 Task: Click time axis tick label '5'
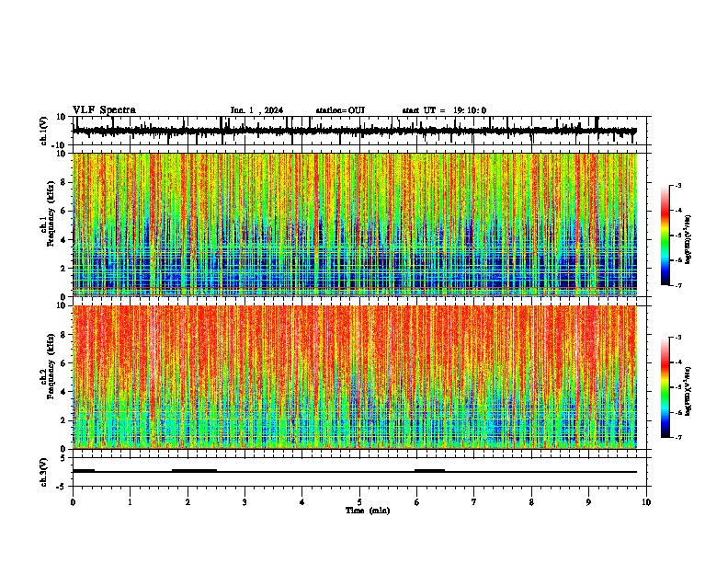click(359, 502)
